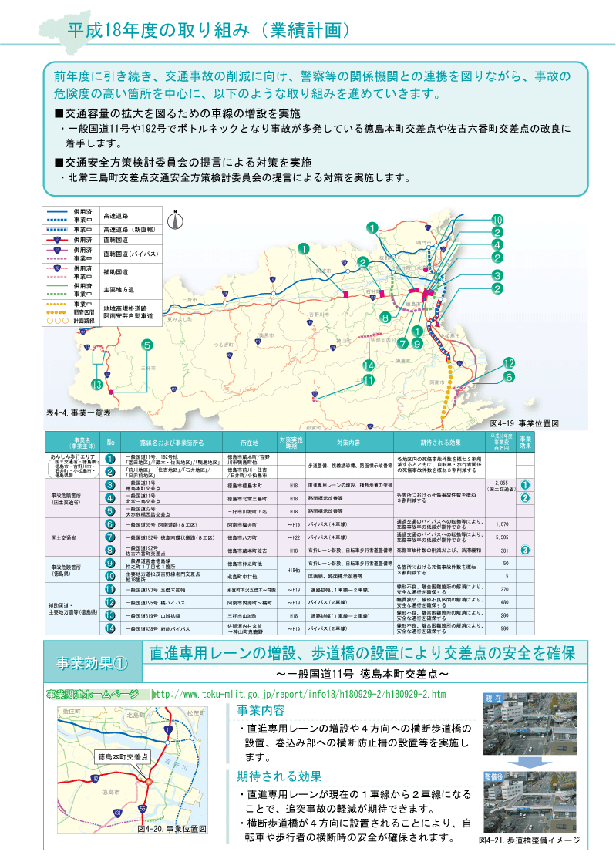Click number 14 circle in table No column
The image size is (616, 862).
click(x=110, y=628)
